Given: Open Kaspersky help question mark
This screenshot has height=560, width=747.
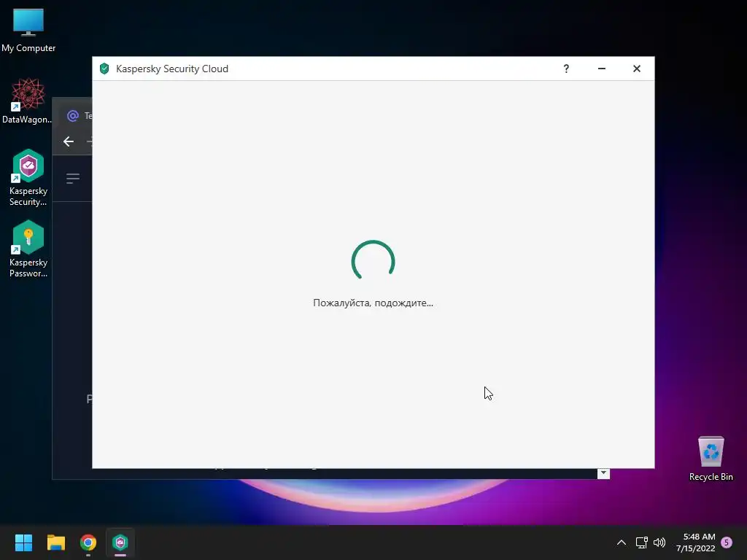Looking at the screenshot, I should (566, 69).
